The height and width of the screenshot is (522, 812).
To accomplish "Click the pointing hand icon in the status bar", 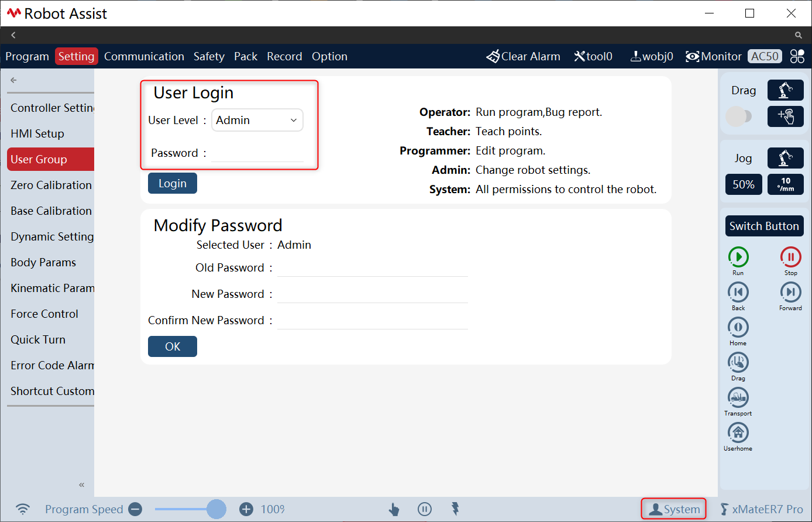I will point(394,509).
